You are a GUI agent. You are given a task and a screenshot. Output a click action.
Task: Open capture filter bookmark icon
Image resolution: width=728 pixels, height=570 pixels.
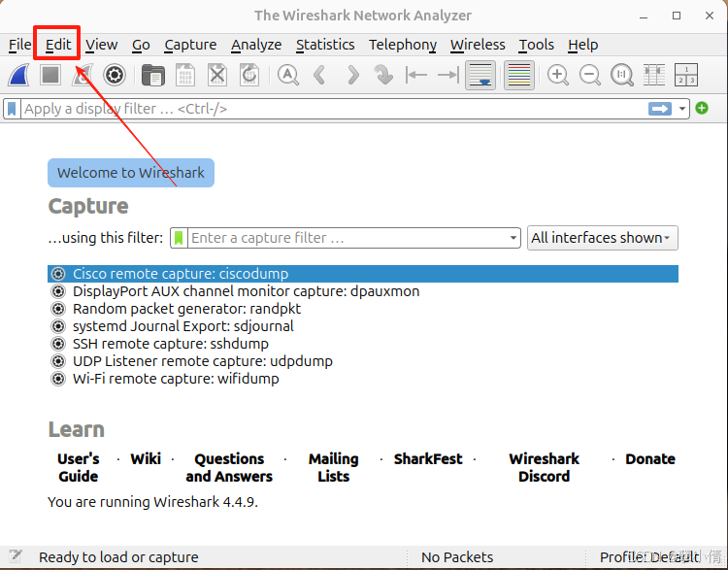coord(179,238)
